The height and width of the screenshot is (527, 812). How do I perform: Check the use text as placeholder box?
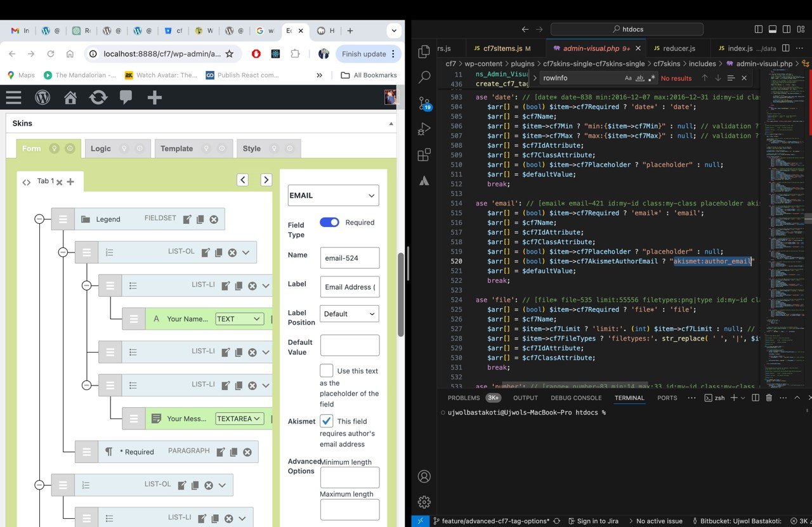point(327,371)
